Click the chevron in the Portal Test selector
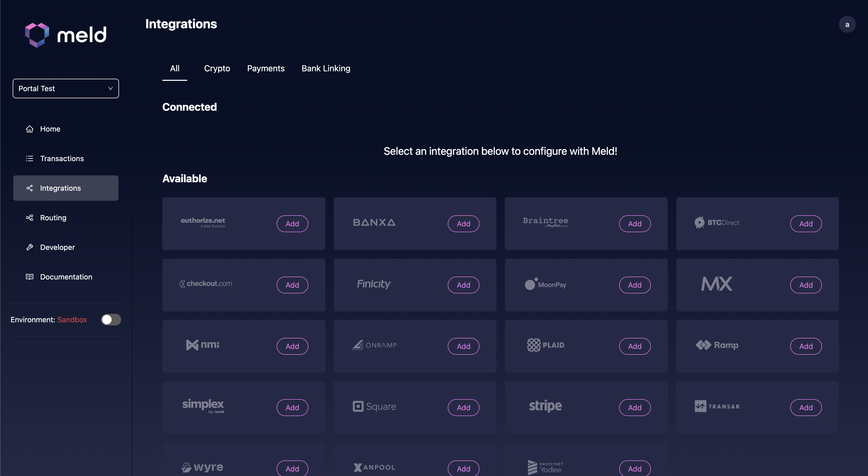This screenshot has height=476, width=868. click(110, 88)
